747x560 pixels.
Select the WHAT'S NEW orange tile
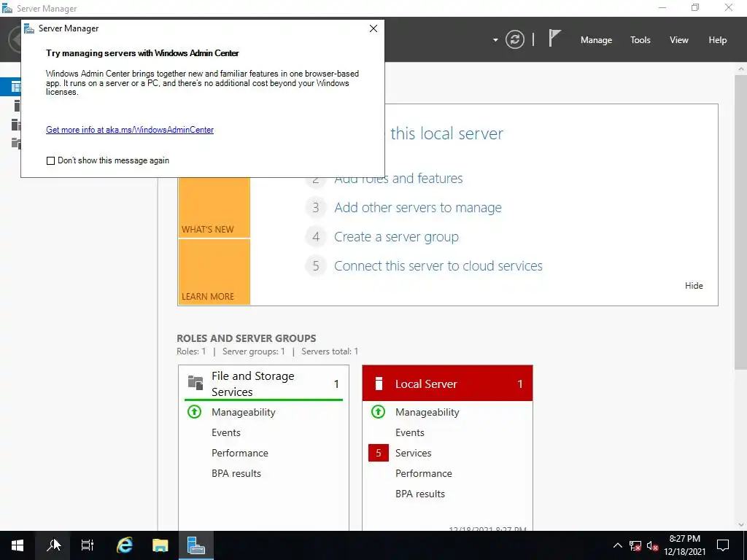click(x=214, y=208)
